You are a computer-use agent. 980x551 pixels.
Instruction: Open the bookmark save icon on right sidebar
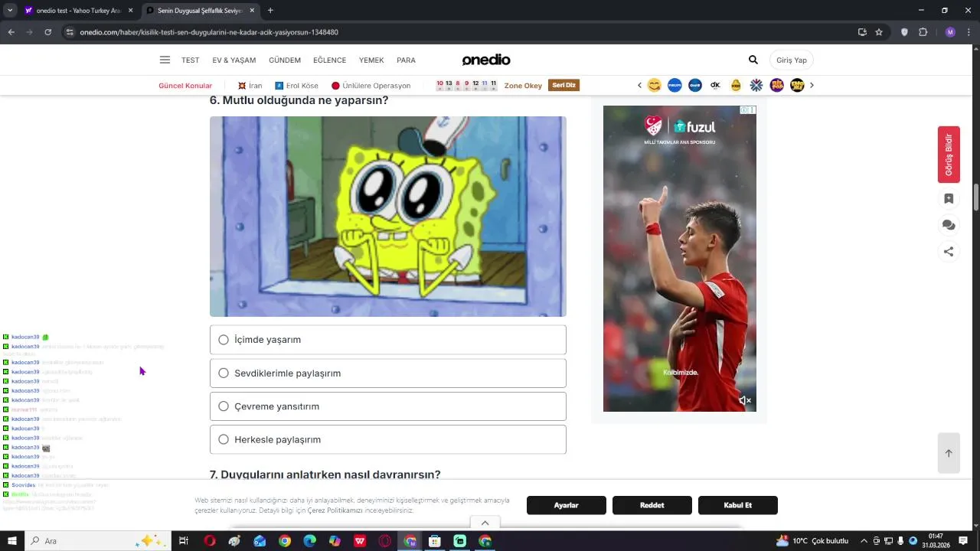pyautogui.click(x=949, y=199)
